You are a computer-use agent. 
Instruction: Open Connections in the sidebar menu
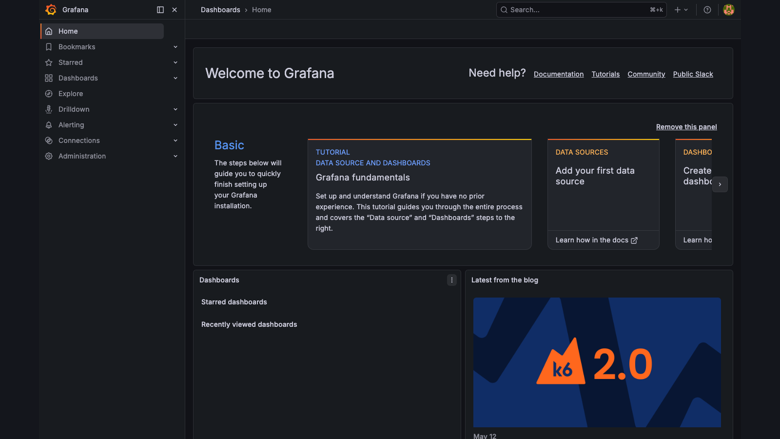point(79,141)
